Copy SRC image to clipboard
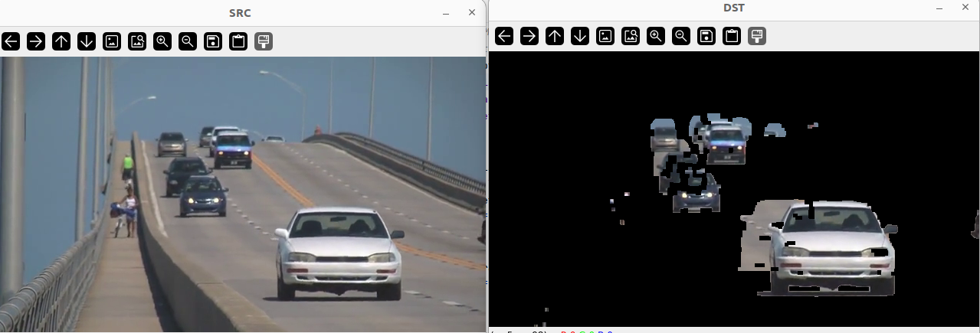This screenshot has width=980, height=333. pyautogui.click(x=238, y=41)
